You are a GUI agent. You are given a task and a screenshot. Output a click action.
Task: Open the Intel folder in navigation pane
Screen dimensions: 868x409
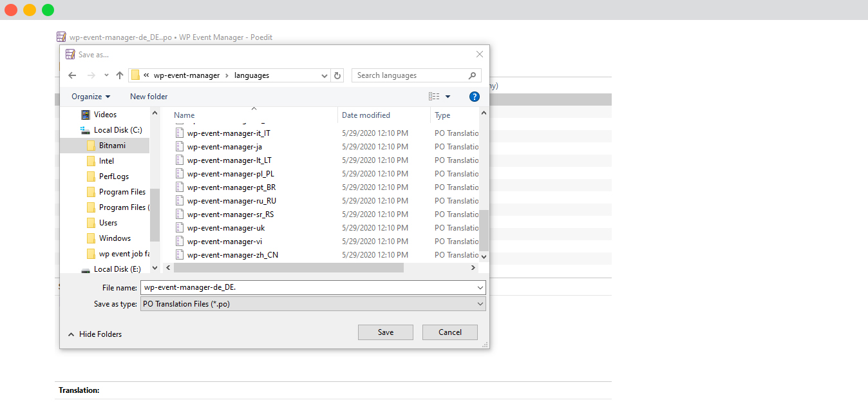click(x=106, y=161)
